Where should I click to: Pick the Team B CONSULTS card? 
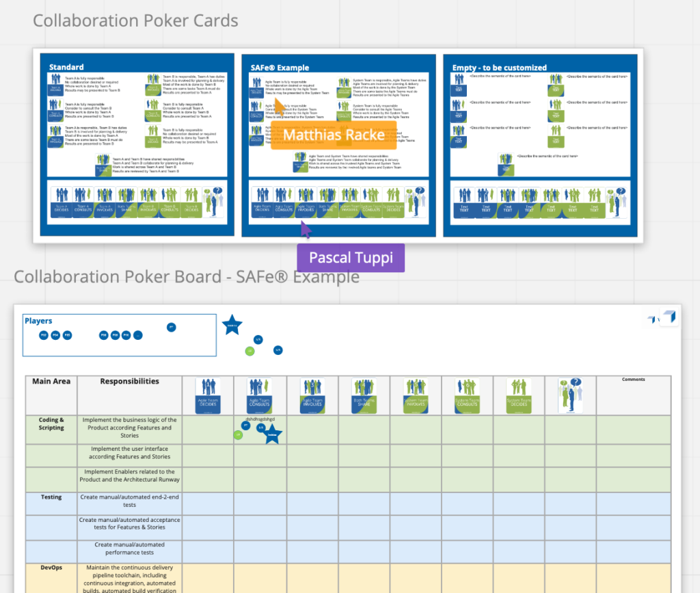coord(170,202)
